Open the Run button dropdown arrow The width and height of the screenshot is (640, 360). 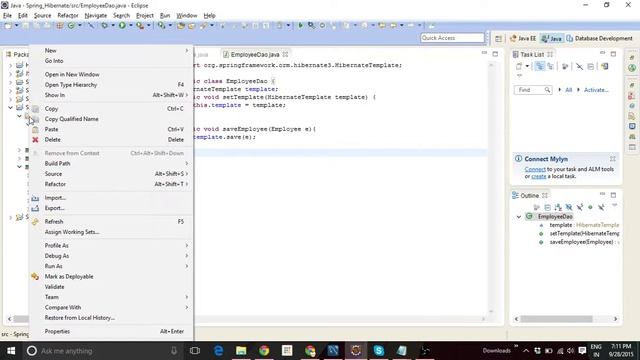point(131,25)
